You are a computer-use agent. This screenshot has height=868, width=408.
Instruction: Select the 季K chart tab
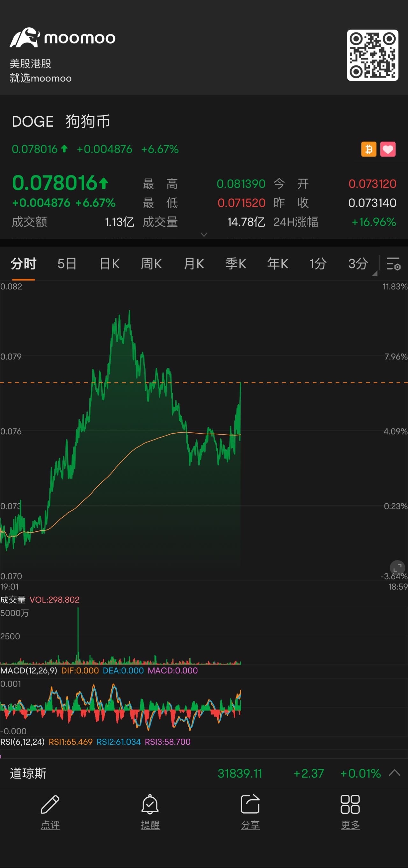coord(236,264)
